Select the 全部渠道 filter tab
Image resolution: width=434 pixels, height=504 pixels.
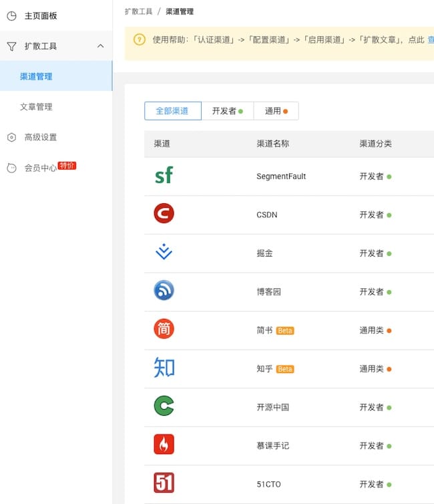pos(173,111)
